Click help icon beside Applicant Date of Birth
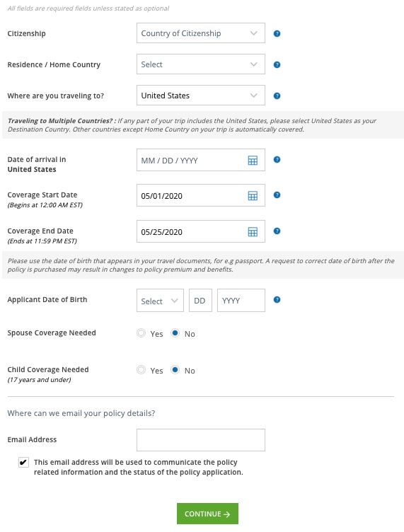This screenshot has width=404, height=532. pyautogui.click(x=277, y=300)
